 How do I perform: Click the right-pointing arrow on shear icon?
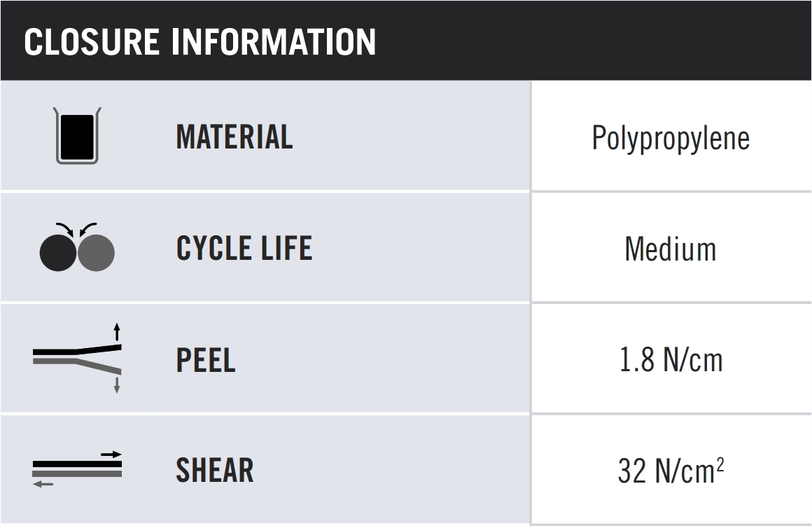111,454
